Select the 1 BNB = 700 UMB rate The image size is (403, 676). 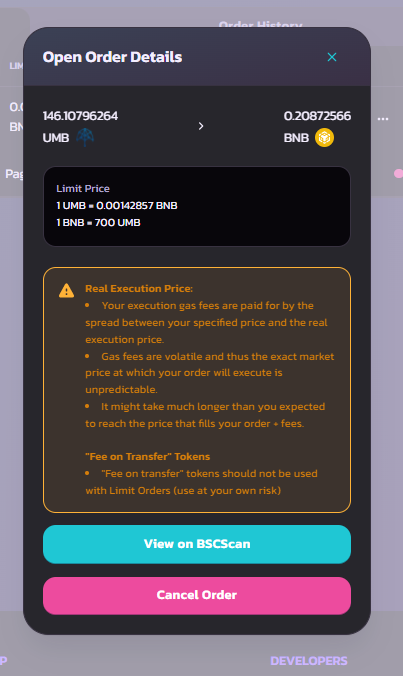(98, 222)
